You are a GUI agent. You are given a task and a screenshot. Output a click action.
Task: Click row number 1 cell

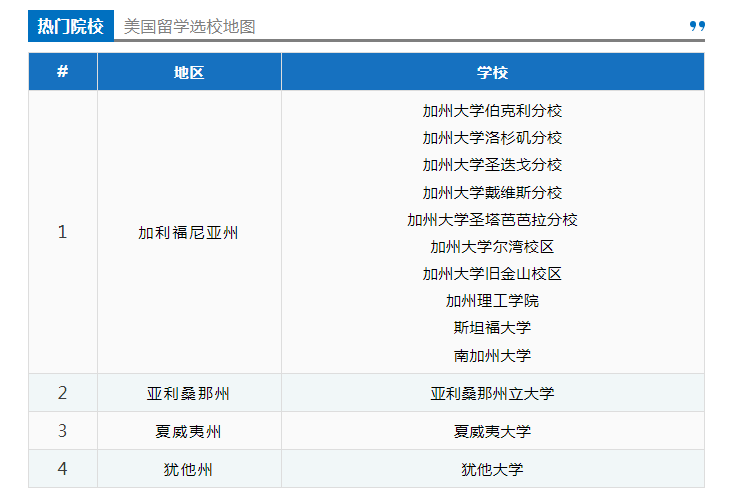pos(63,232)
